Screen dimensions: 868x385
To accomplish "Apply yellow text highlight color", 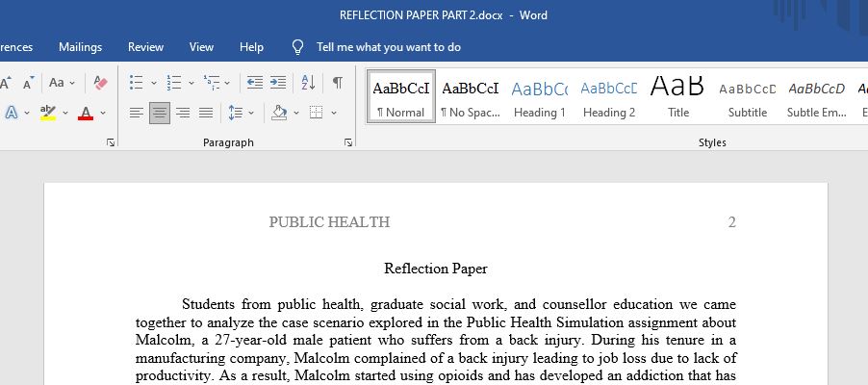I will point(48,113).
